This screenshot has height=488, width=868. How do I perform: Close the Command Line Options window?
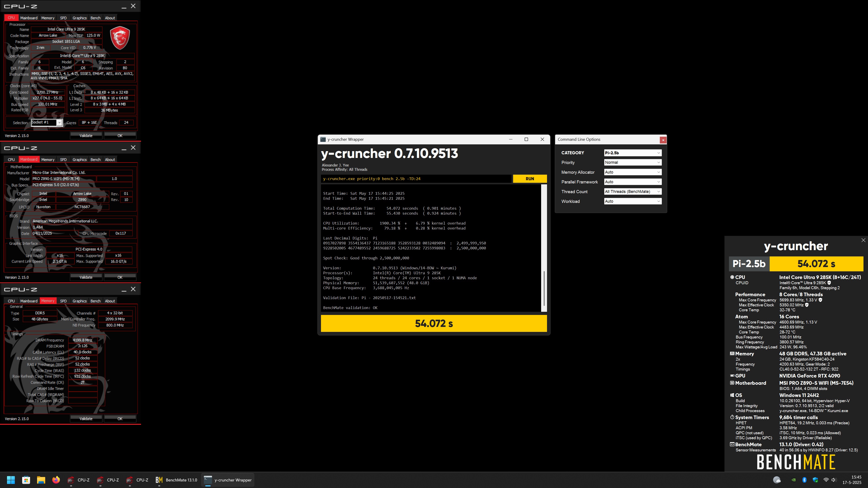(663, 140)
